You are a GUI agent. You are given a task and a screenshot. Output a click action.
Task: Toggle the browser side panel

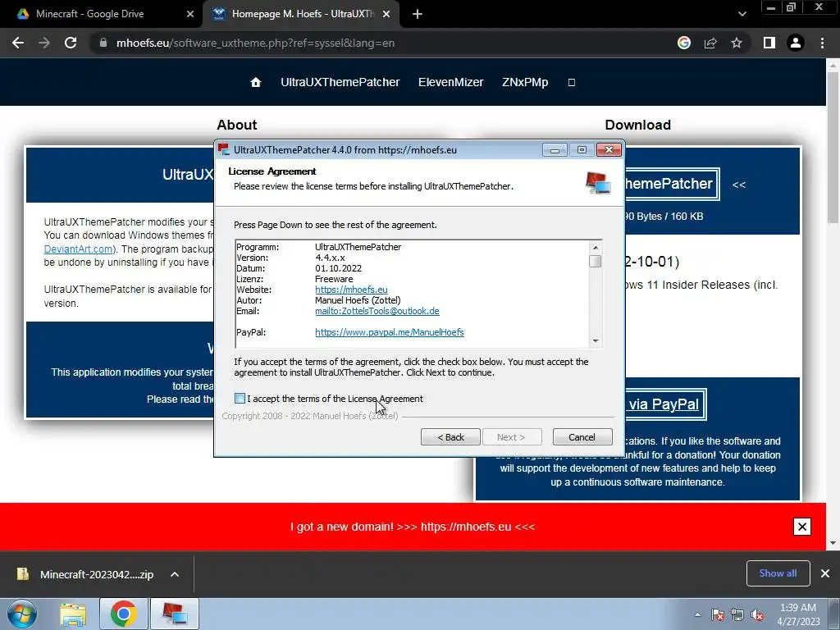(769, 43)
